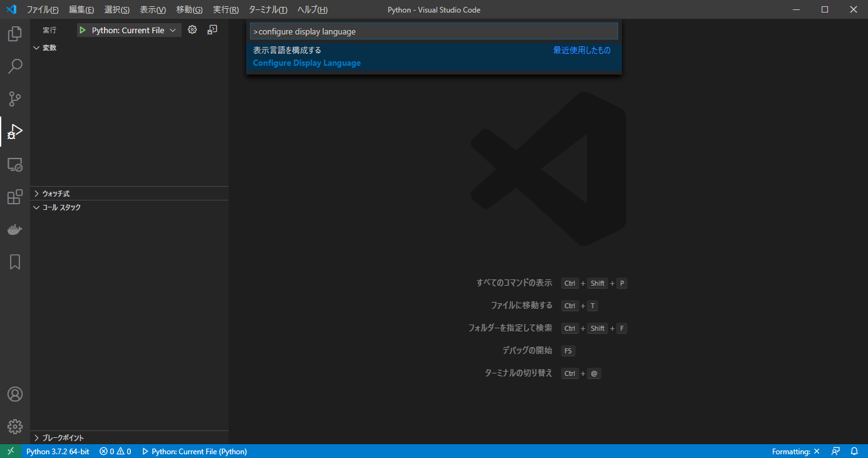Select the Configure Display Language command result

click(434, 56)
